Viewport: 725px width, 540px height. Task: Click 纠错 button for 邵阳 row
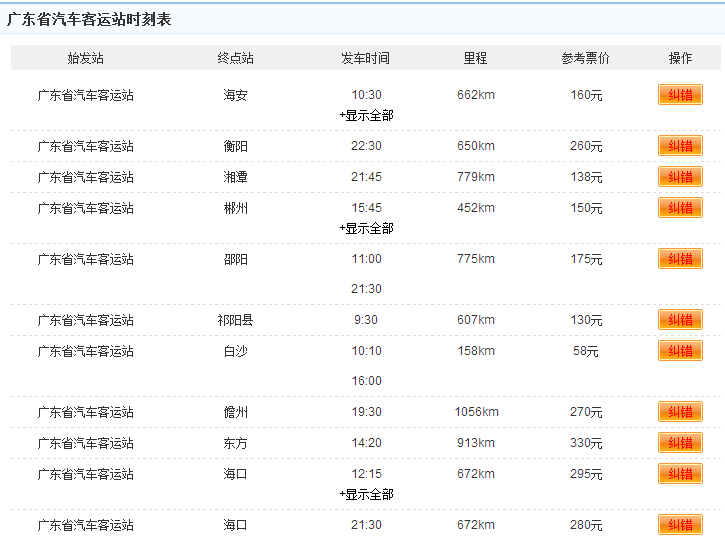(680, 259)
